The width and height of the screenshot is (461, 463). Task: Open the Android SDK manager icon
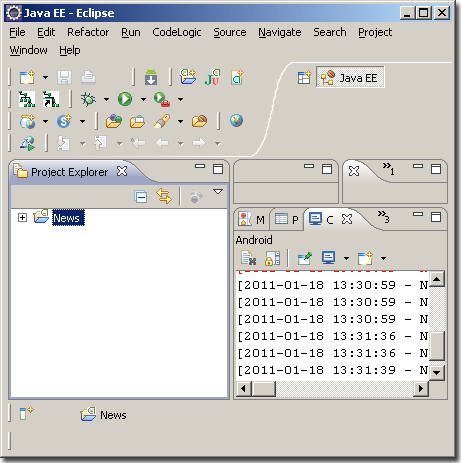[x=151, y=77]
